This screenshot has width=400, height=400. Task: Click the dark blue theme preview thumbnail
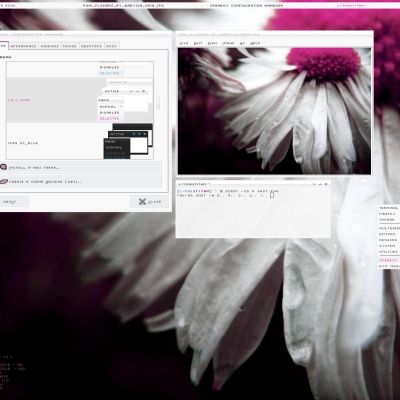[128, 141]
